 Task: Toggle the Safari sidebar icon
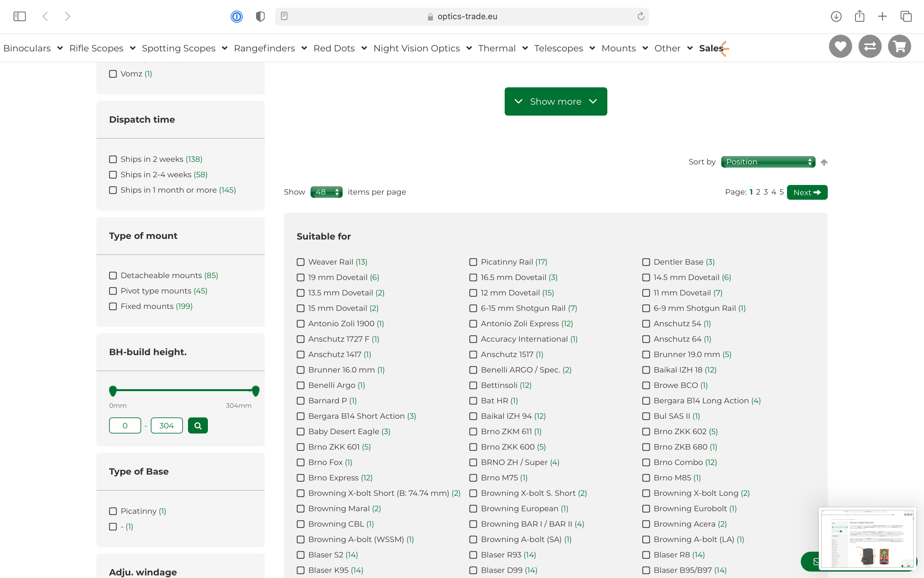click(x=20, y=16)
